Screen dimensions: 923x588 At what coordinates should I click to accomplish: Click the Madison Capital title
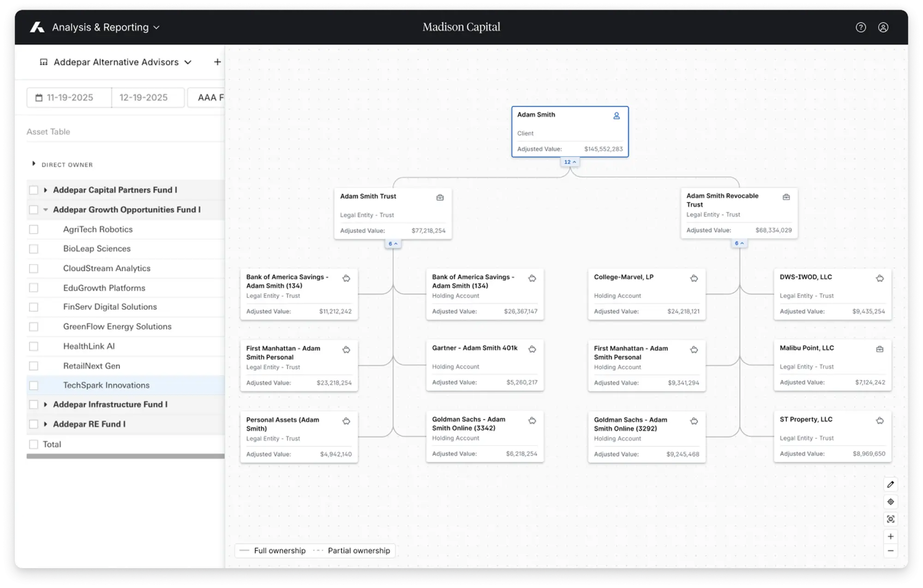pyautogui.click(x=461, y=27)
